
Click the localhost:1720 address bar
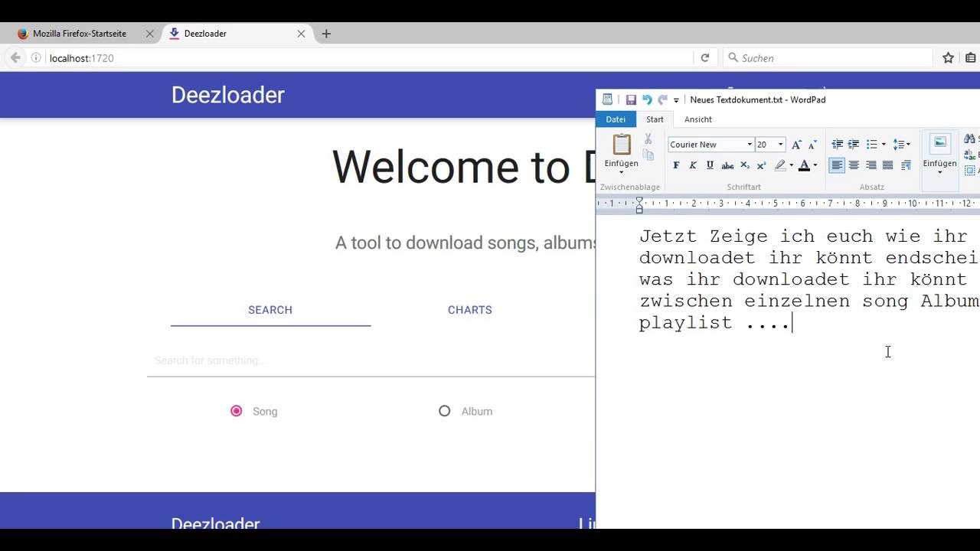(367, 57)
